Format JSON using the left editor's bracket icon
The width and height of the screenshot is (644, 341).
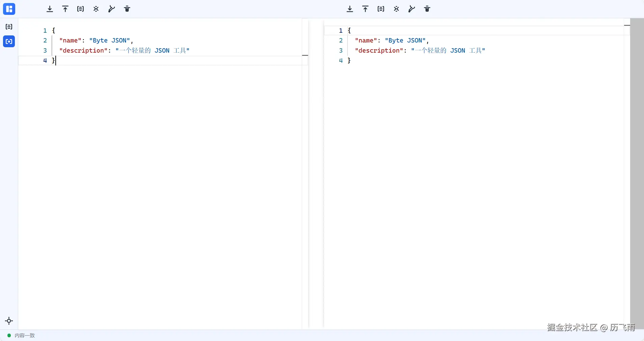81,9
